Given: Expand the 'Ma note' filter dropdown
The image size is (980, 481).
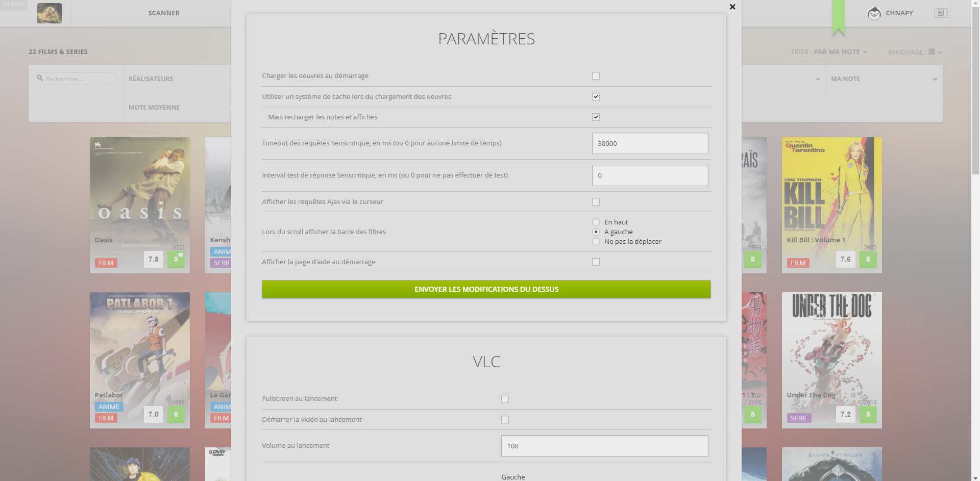Looking at the screenshot, I should (884, 79).
